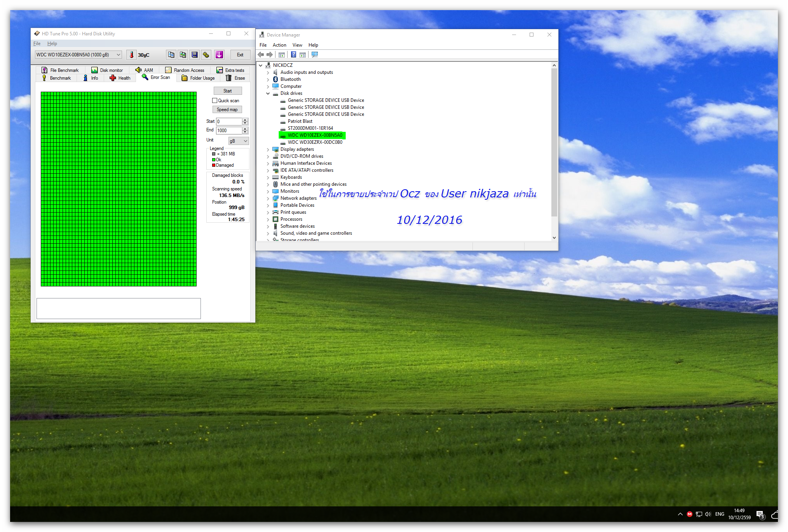Select the ST2000DM001-1ER164 disk drive

click(x=310, y=128)
